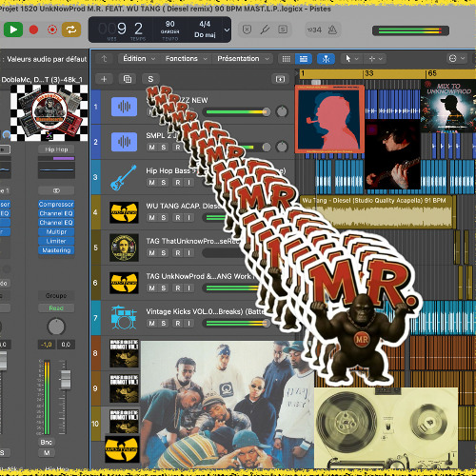Select track 9 album icon

pyautogui.click(x=124, y=388)
